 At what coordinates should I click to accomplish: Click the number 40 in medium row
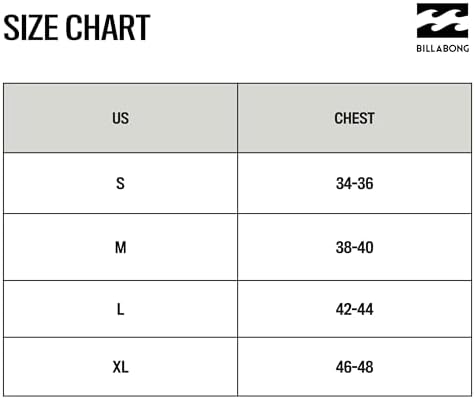click(x=366, y=248)
